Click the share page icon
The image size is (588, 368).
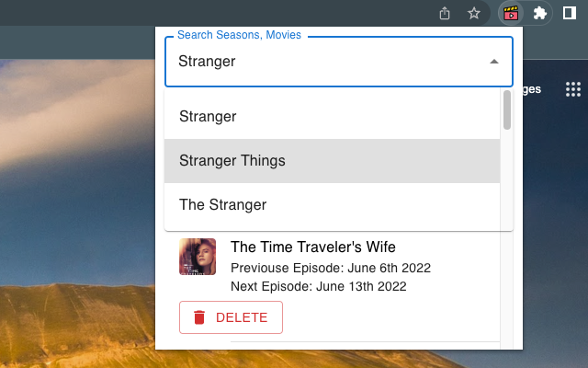click(445, 13)
